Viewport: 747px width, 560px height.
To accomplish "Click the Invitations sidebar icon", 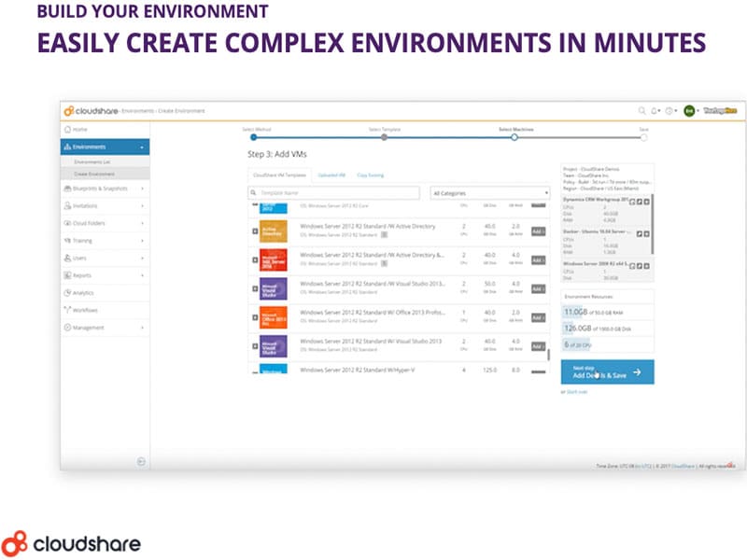I will click(x=67, y=205).
